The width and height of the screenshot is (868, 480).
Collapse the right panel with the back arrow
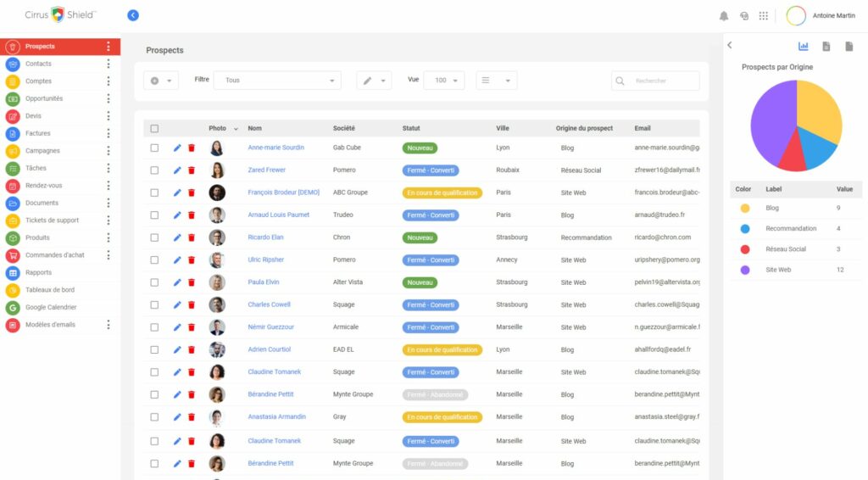point(730,46)
